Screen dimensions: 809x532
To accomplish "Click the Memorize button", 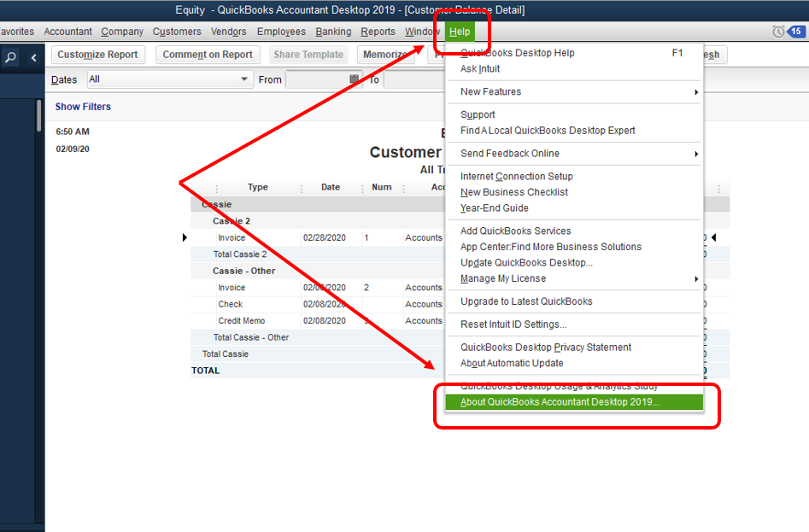I will pyautogui.click(x=386, y=55).
